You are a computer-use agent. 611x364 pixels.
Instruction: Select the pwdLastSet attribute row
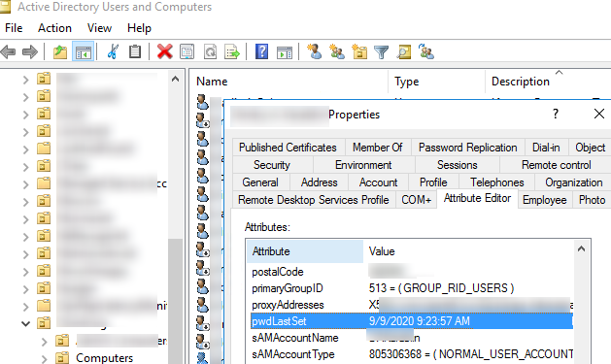tap(412, 320)
